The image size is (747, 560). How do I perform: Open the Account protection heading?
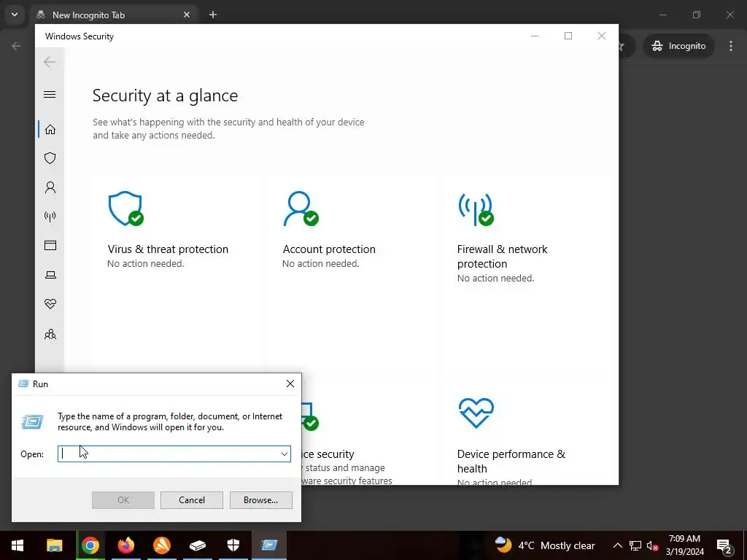tap(329, 249)
